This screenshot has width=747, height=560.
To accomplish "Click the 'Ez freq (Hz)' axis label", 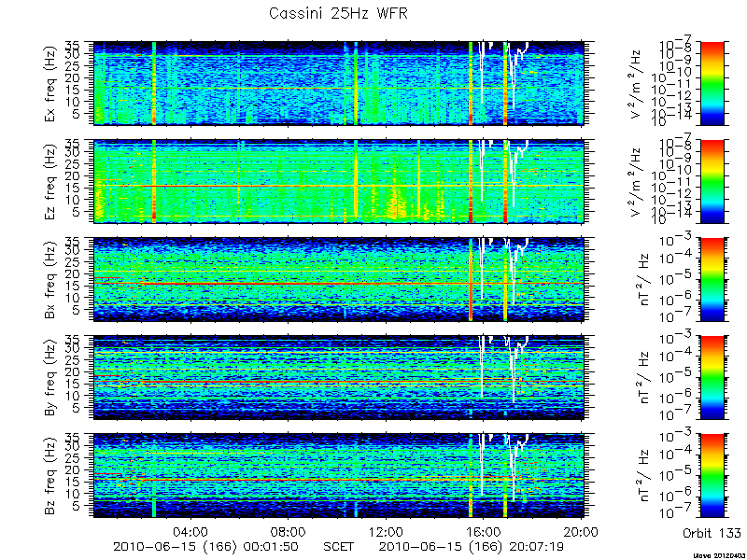I will pyautogui.click(x=50, y=182).
